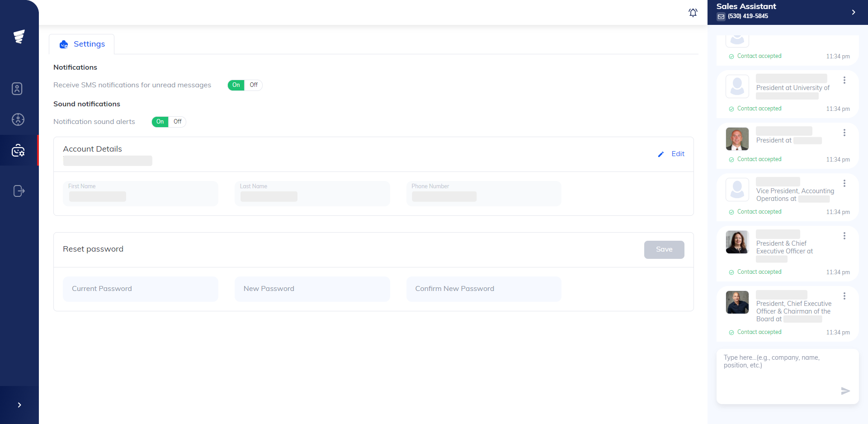Turn off SMS notifications for unread messages

point(253,85)
